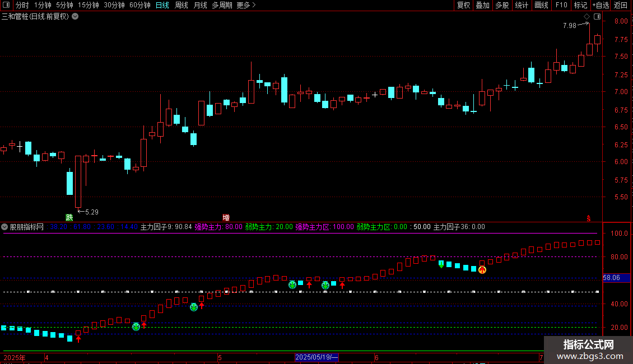Viewport: 633px width, 364px height.
Task: Expand the 股朋指标网 indicator dropdown
Action: tap(4, 227)
